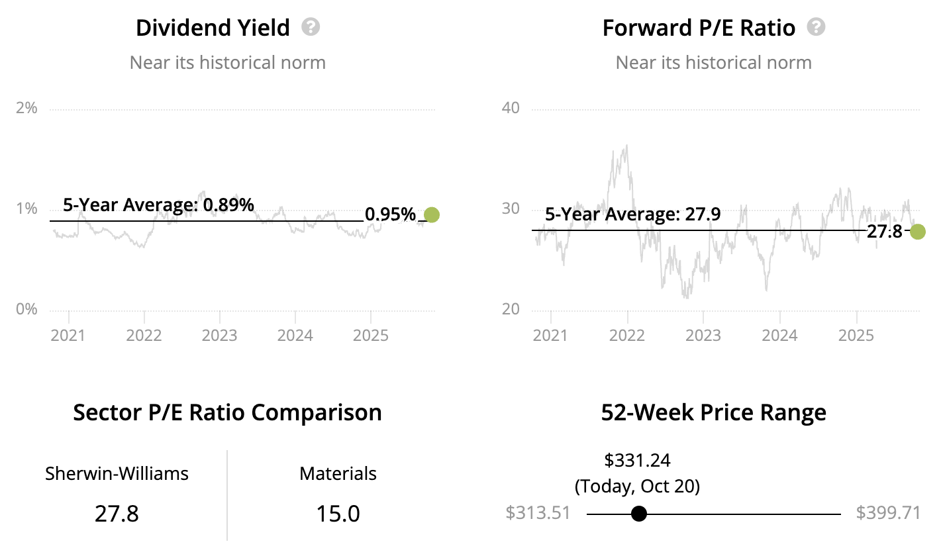
Task: Click the Materials P/E value 15.0
Action: (x=338, y=514)
